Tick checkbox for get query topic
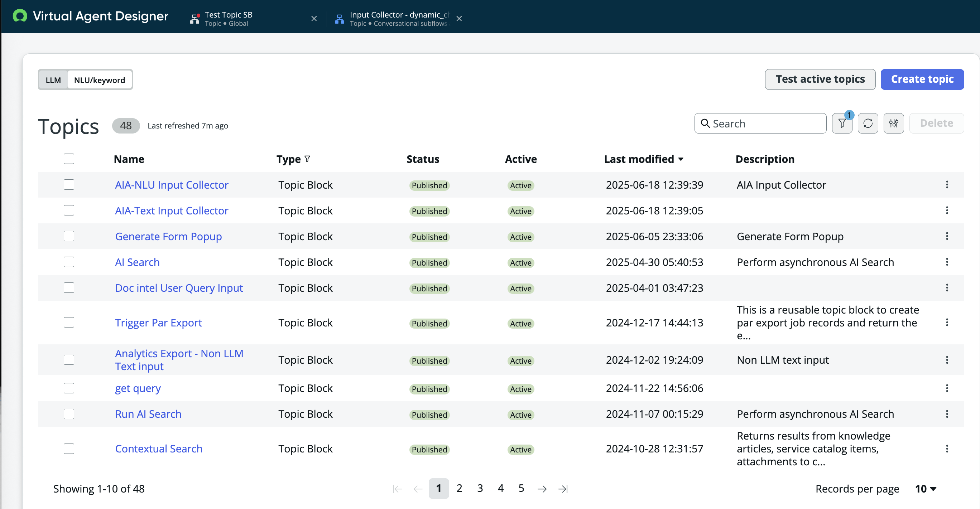 tap(69, 388)
